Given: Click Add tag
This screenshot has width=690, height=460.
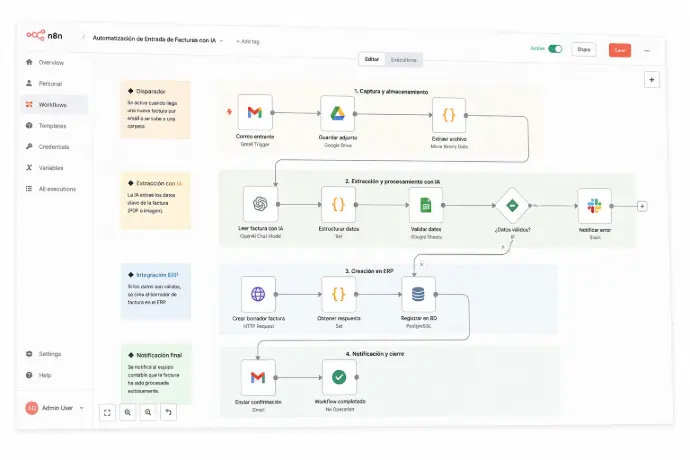Looking at the screenshot, I should tap(248, 41).
